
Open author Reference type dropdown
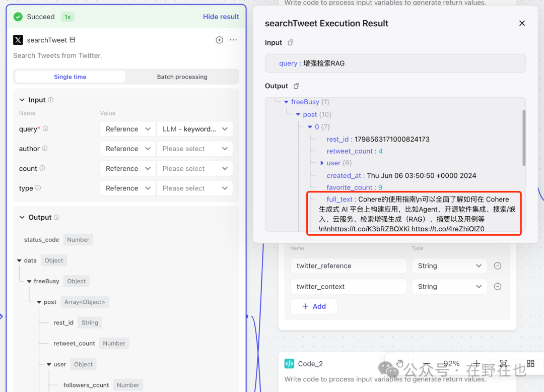(x=128, y=149)
